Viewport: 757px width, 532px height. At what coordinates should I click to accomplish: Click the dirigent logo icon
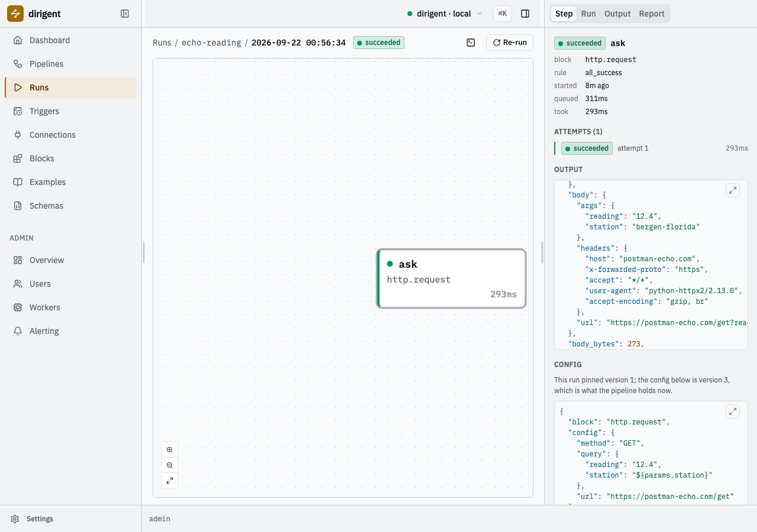coord(15,14)
